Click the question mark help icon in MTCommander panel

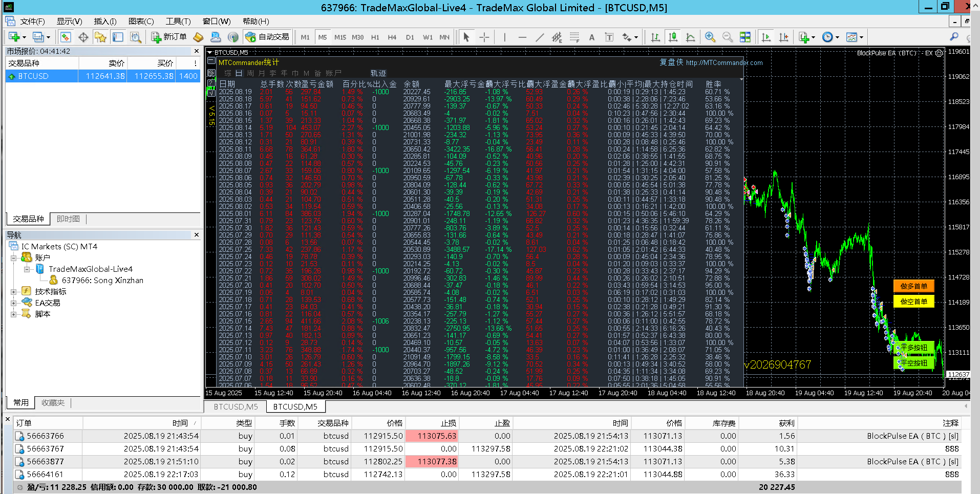211,82
